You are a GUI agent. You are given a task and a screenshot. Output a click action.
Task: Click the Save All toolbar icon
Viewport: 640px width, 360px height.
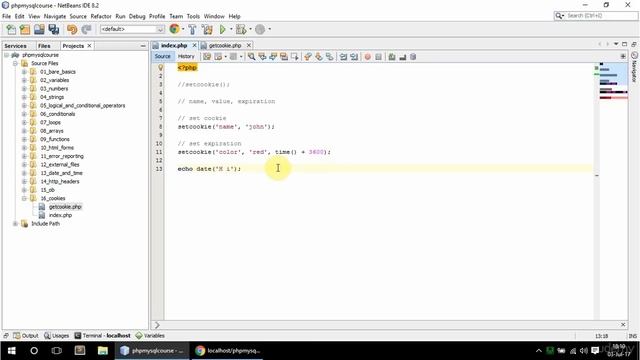(53, 29)
